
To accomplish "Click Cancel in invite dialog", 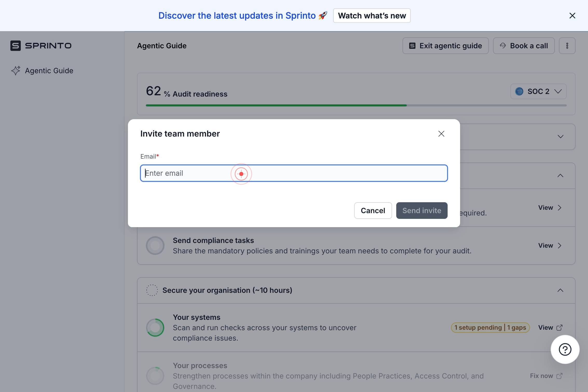I will point(373,211).
